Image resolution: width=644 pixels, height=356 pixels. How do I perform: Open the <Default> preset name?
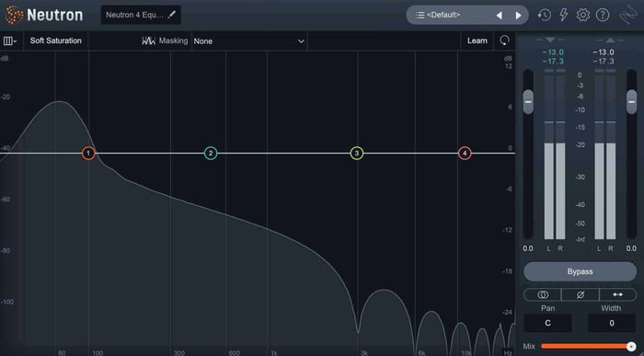point(443,16)
